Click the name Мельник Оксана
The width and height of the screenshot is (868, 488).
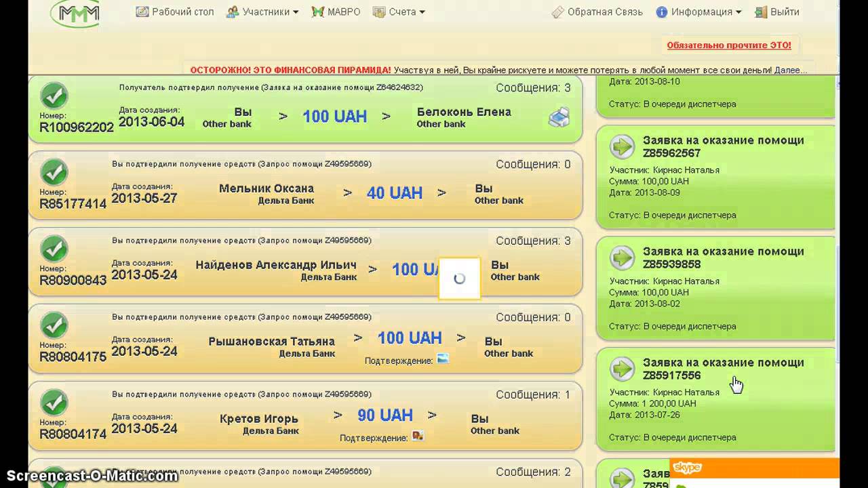pyautogui.click(x=267, y=188)
